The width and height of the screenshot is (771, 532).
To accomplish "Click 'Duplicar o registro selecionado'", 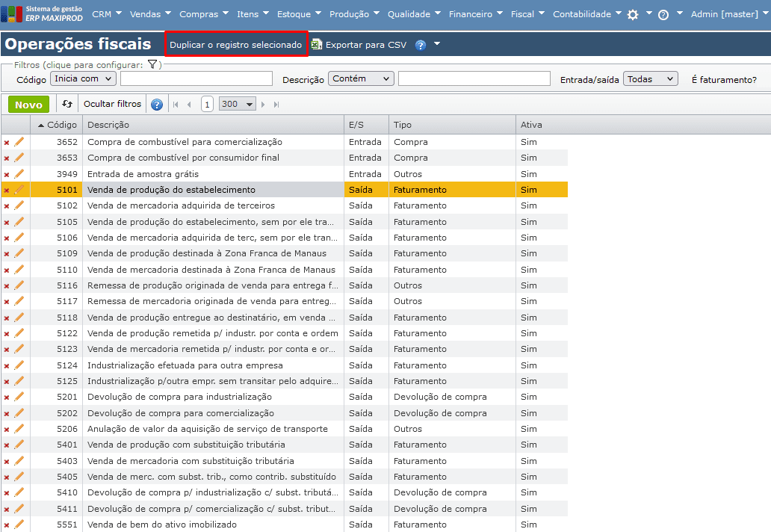I will pos(235,45).
